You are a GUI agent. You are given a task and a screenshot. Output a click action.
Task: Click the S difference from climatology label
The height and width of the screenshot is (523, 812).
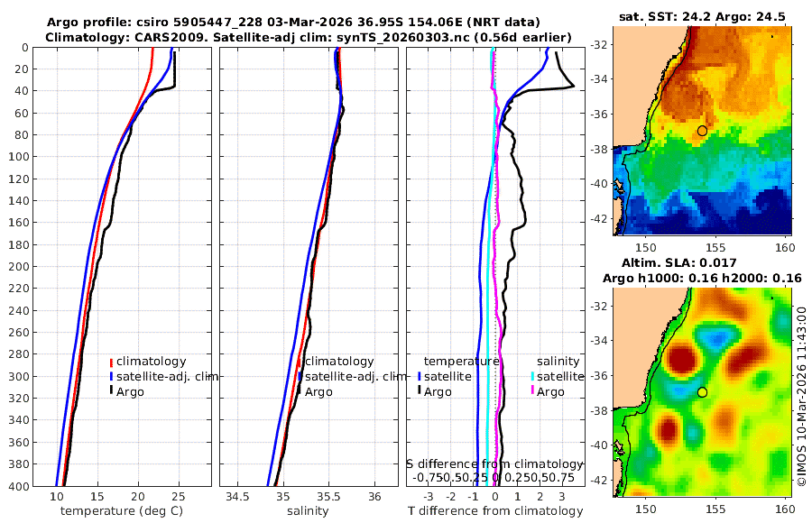click(x=494, y=463)
